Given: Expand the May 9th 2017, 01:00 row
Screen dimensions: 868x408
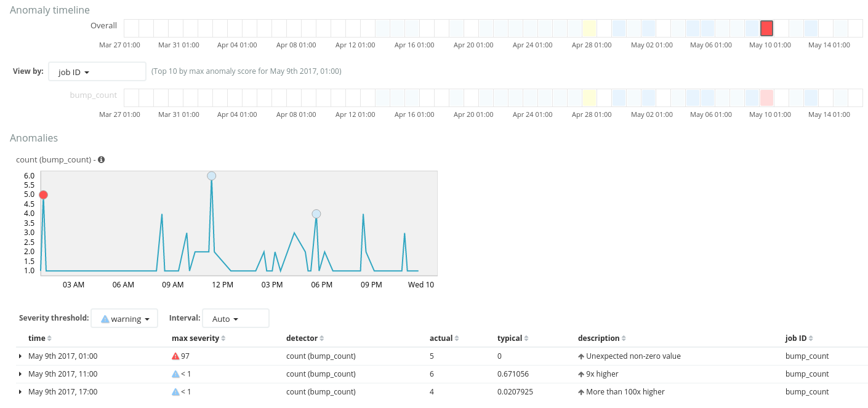Looking at the screenshot, I should pos(20,356).
